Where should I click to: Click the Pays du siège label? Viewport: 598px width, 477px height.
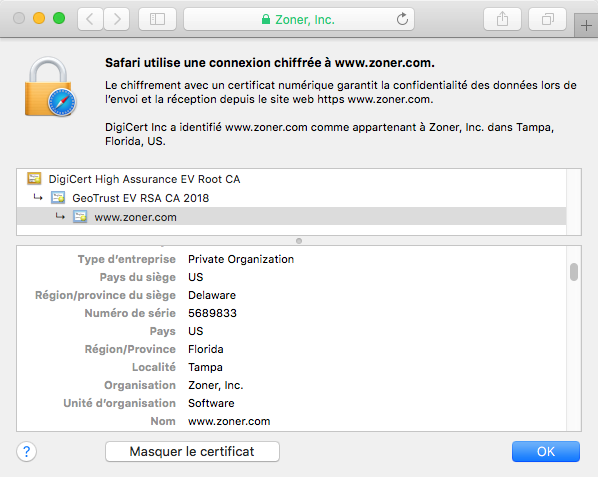(138, 277)
